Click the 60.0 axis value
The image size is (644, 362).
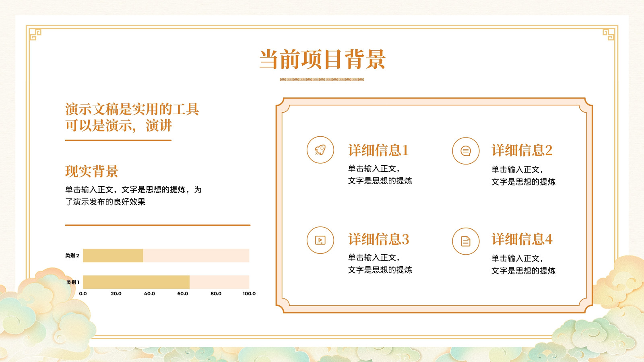183,294
